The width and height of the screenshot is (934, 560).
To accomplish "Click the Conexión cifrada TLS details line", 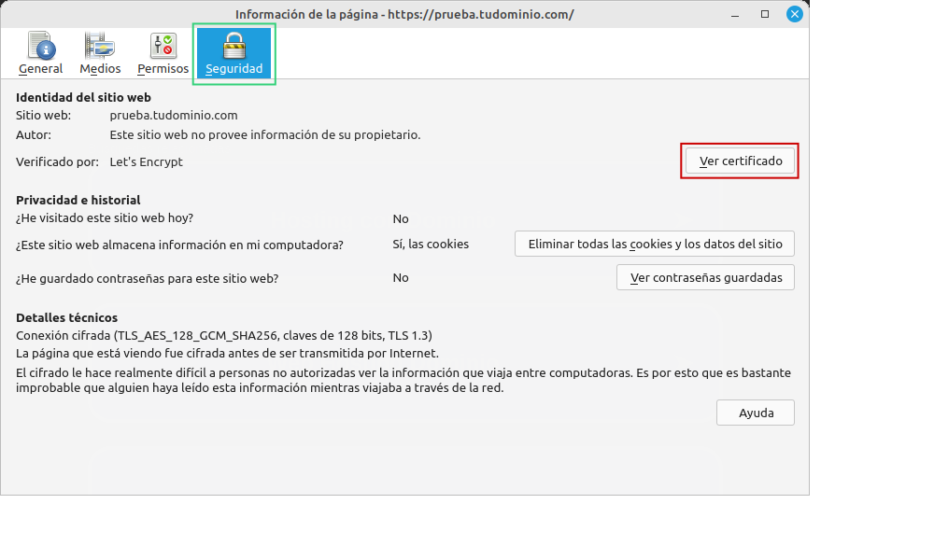I will [223, 335].
